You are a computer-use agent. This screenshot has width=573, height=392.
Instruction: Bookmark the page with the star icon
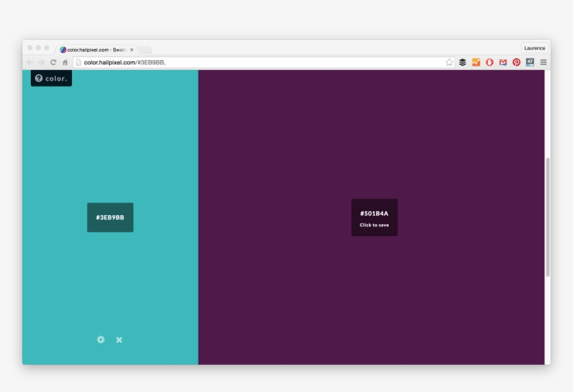(x=449, y=62)
